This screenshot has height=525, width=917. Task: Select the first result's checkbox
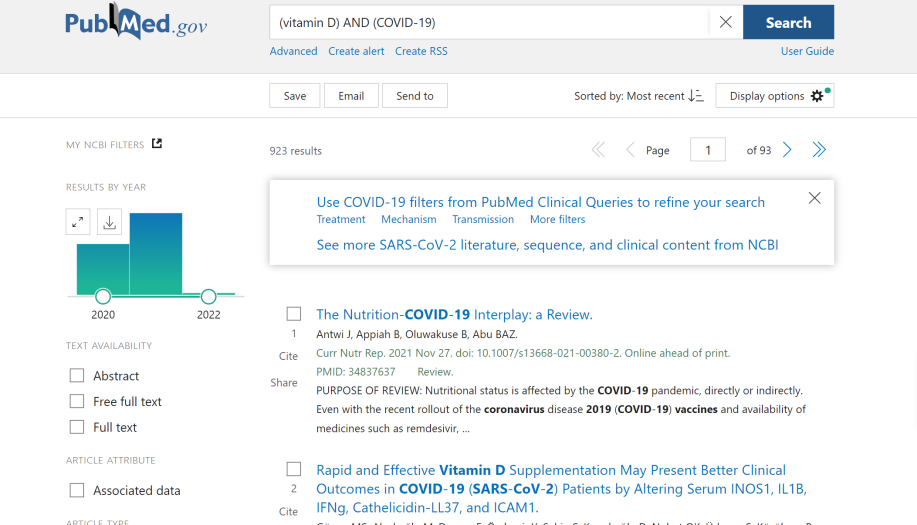[294, 314]
